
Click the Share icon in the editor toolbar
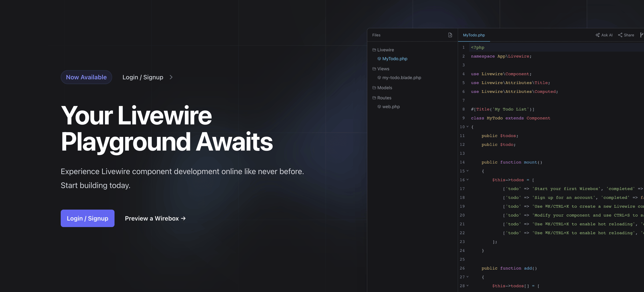(x=620, y=35)
